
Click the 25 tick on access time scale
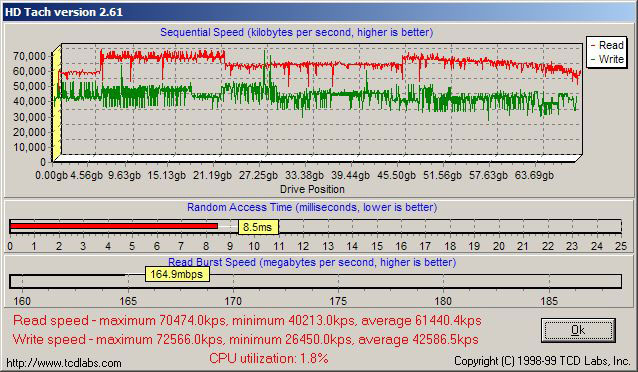[621, 246]
